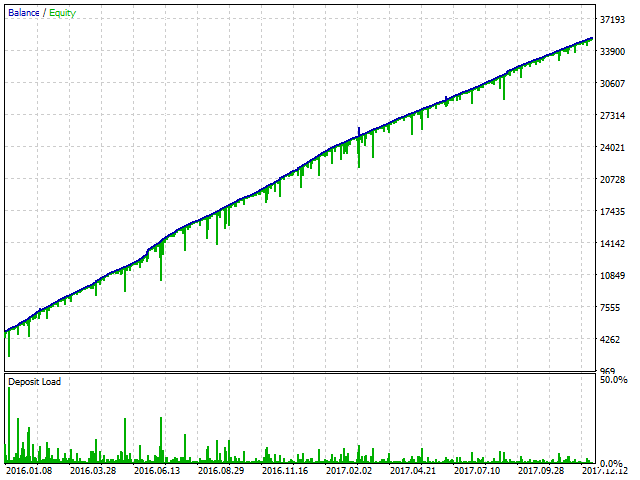Click the 2016.03.28 date label
640x480 pixels.
pyautogui.click(x=93, y=471)
